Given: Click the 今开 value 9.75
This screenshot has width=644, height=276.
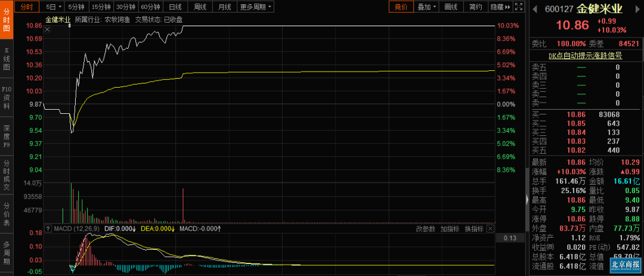Looking at the screenshot, I should (579, 210).
